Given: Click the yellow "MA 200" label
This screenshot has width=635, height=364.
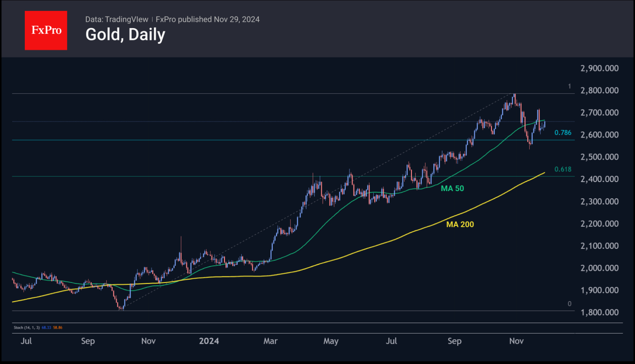Looking at the screenshot, I should tap(460, 224).
